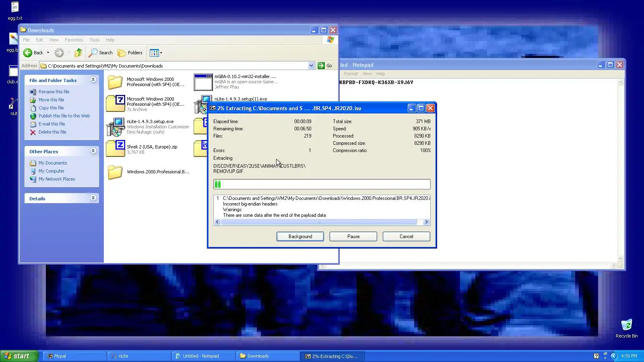Open Search in the Downloads window
Image resolution: width=644 pixels, height=362 pixels.
click(101, 53)
